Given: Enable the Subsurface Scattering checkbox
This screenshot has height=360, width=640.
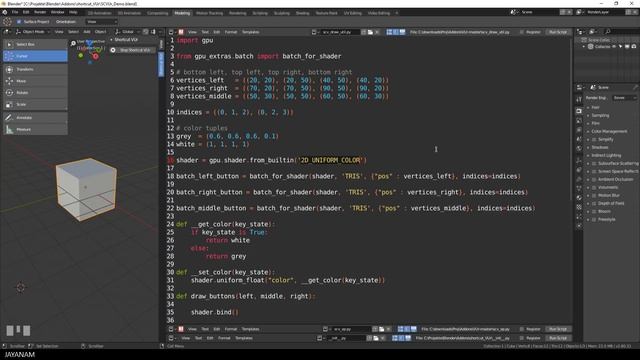Looking at the screenshot, I should pos(594,164).
